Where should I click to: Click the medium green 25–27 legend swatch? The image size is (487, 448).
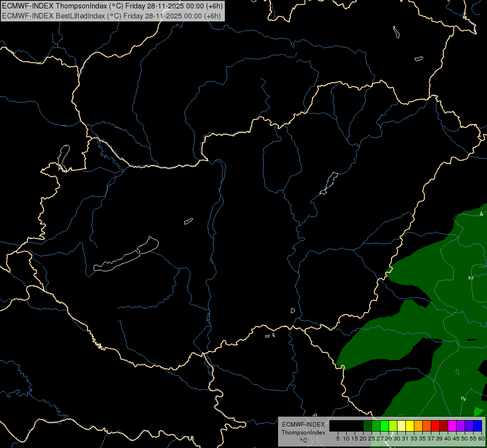[376, 426]
